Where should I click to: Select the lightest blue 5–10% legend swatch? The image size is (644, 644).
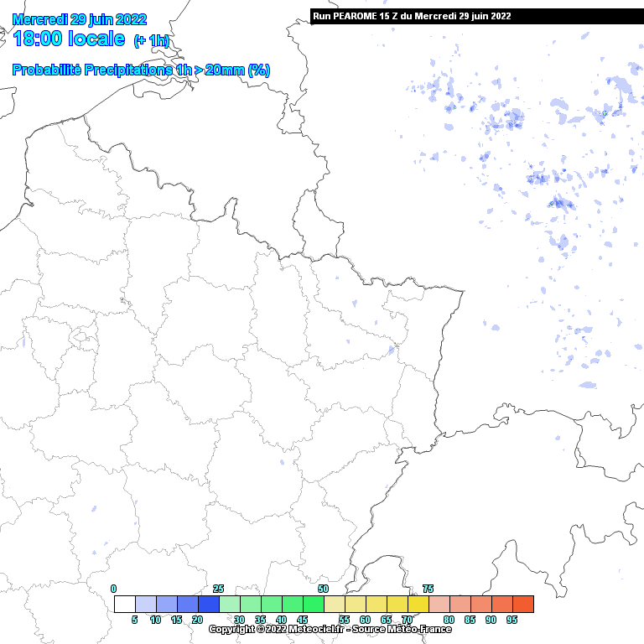coord(146,604)
